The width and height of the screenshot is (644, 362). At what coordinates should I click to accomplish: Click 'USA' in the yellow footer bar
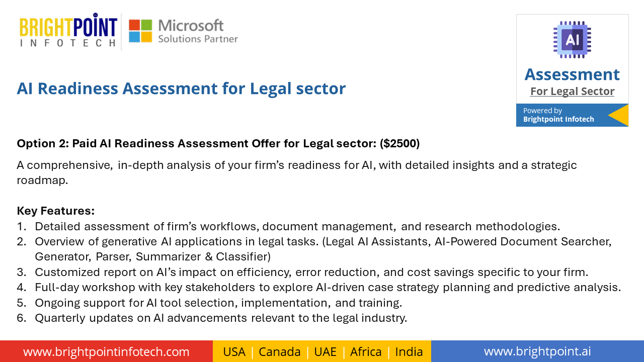tap(234, 351)
